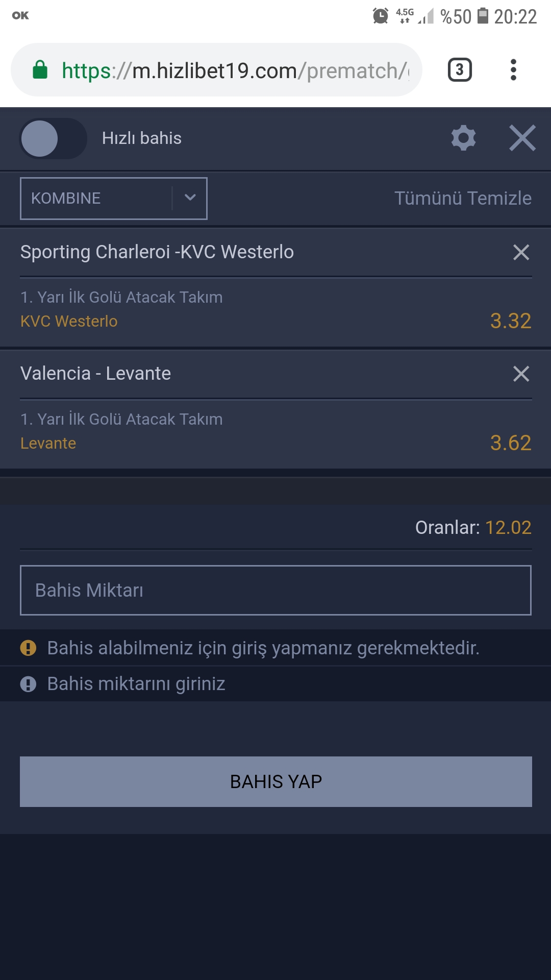The width and height of the screenshot is (551, 980).
Task: Open Chrome three-dot overflow menu
Action: 513,70
